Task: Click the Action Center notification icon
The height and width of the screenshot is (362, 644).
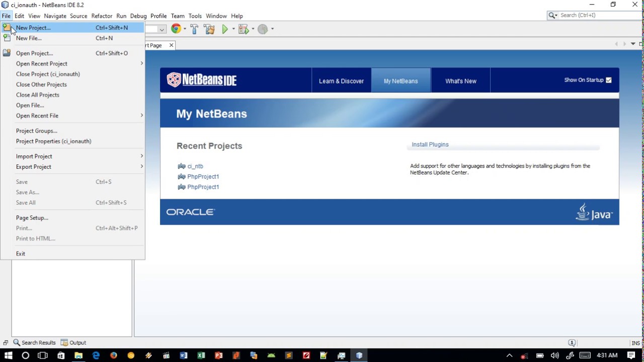Action: click(x=631, y=355)
